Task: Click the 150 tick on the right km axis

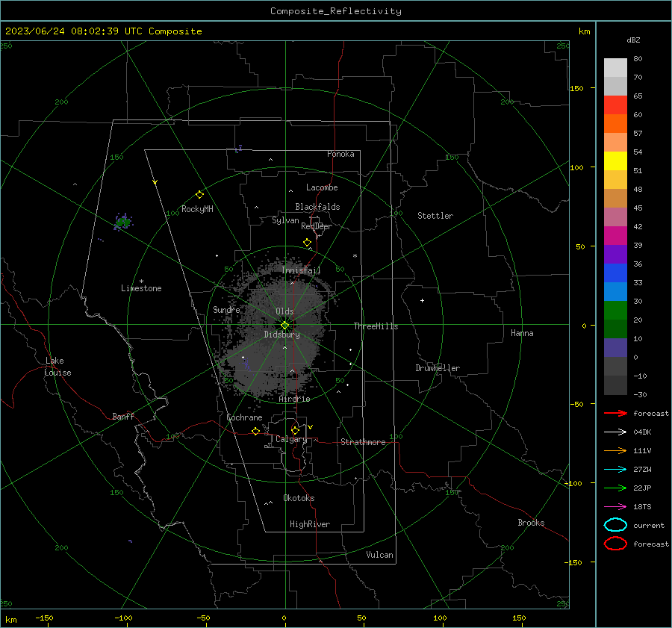Action: click(x=576, y=88)
